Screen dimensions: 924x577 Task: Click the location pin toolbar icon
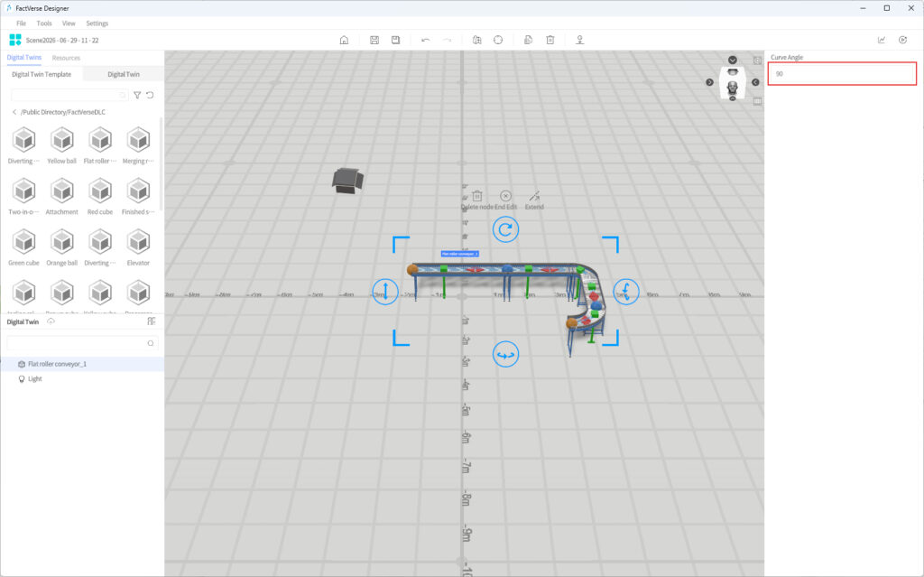coord(580,40)
